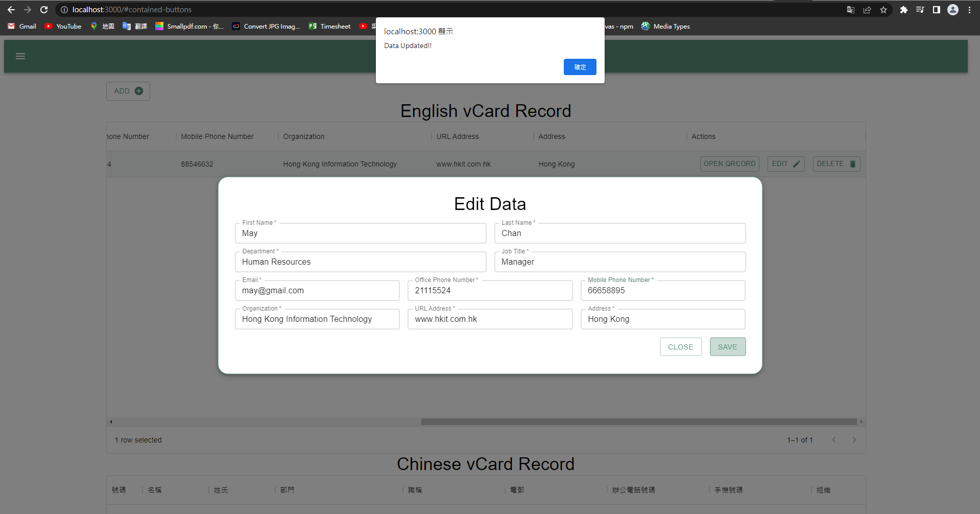Click the Office Phone Number field
Image resolution: width=980 pixels, height=514 pixels.
pos(490,290)
